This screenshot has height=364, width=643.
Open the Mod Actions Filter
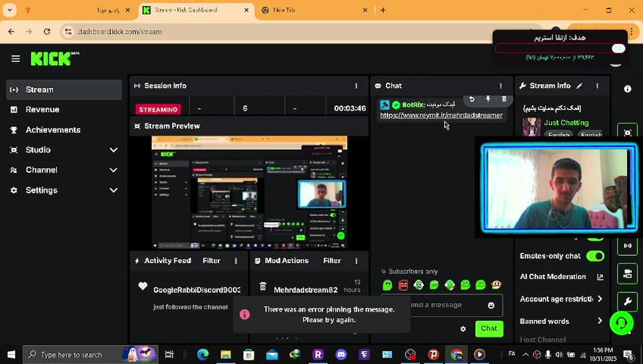(332, 261)
